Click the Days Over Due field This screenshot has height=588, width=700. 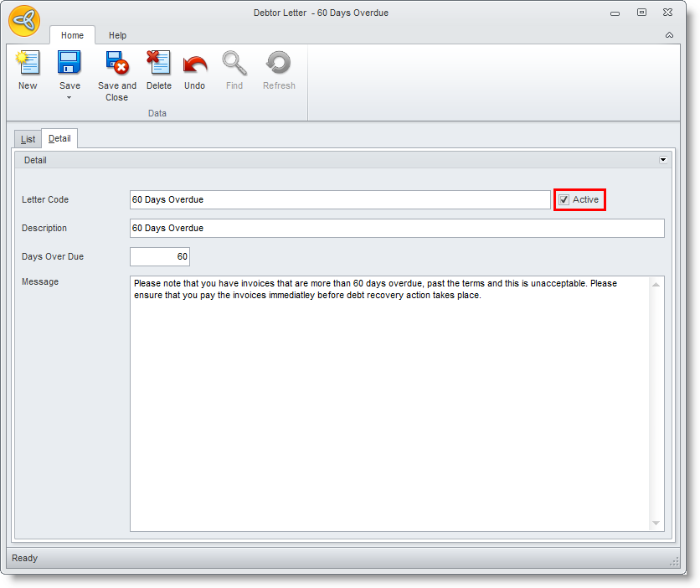click(x=160, y=256)
